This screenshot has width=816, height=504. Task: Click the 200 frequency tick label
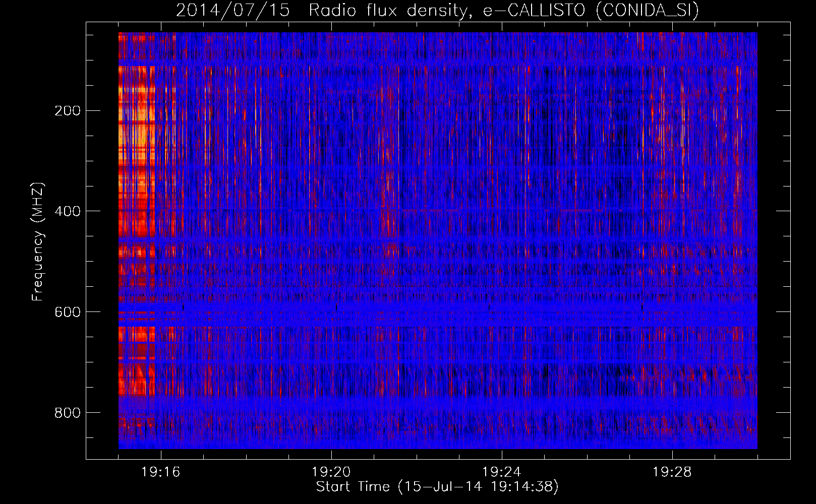(68, 110)
